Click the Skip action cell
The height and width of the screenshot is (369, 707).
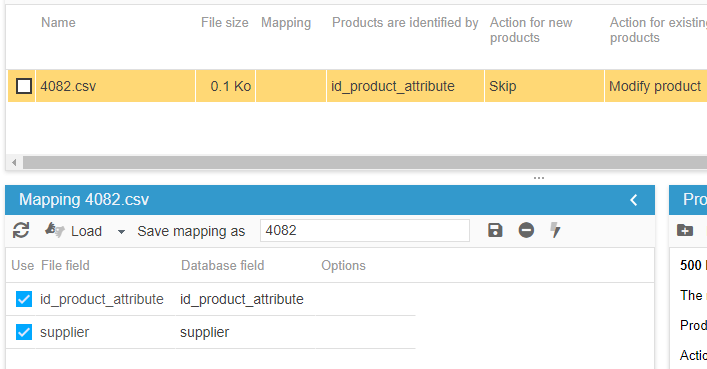[544, 86]
